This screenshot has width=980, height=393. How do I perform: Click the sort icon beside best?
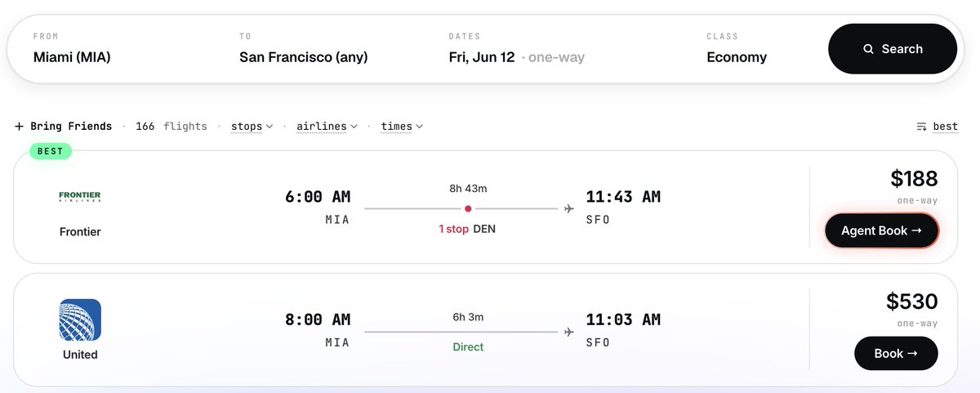pyautogui.click(x=922, y=127)
